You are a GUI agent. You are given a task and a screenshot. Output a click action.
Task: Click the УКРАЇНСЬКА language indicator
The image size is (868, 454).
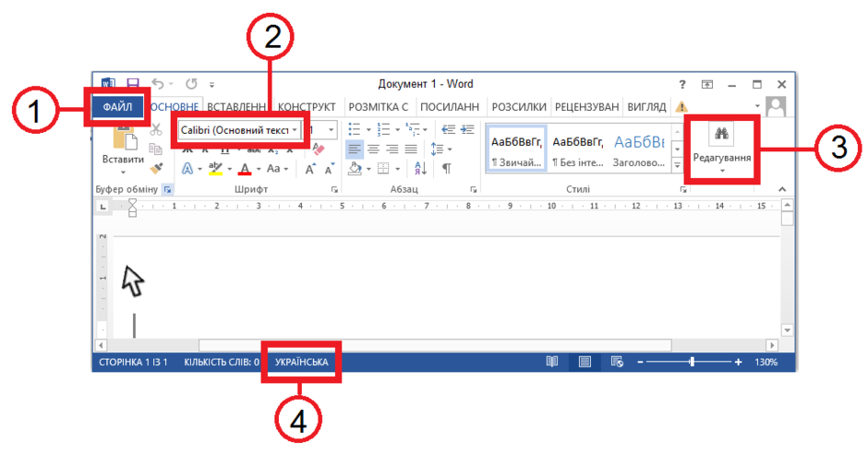[302, 363]
